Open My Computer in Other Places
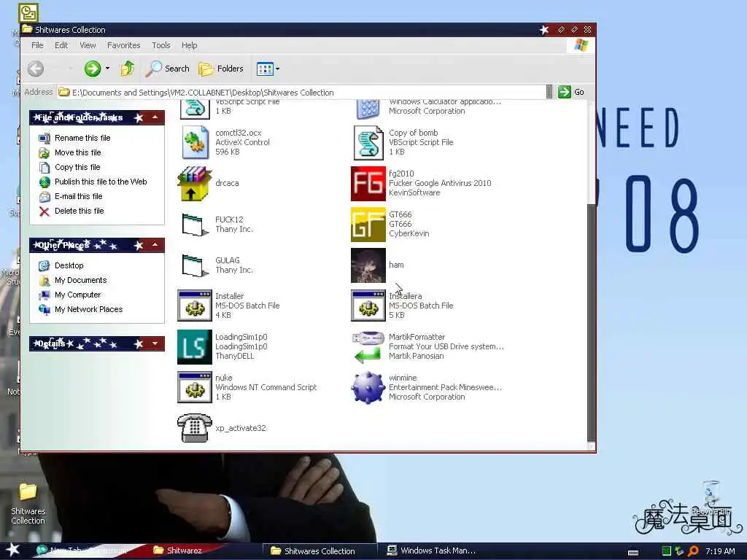Image resolution: width=747 pixels, height=560 pixels. click(77, 295)
